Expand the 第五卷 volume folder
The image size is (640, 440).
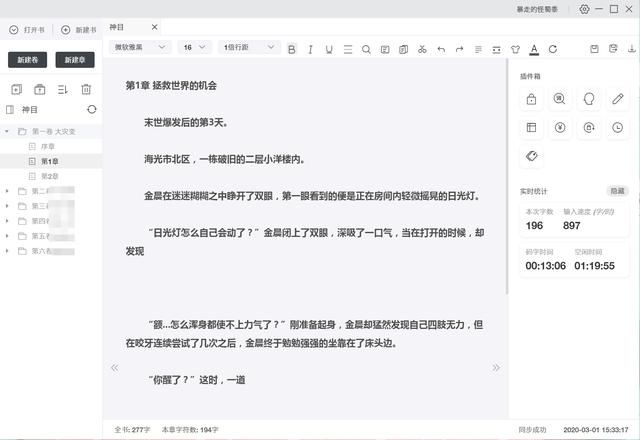pos(7,236)
